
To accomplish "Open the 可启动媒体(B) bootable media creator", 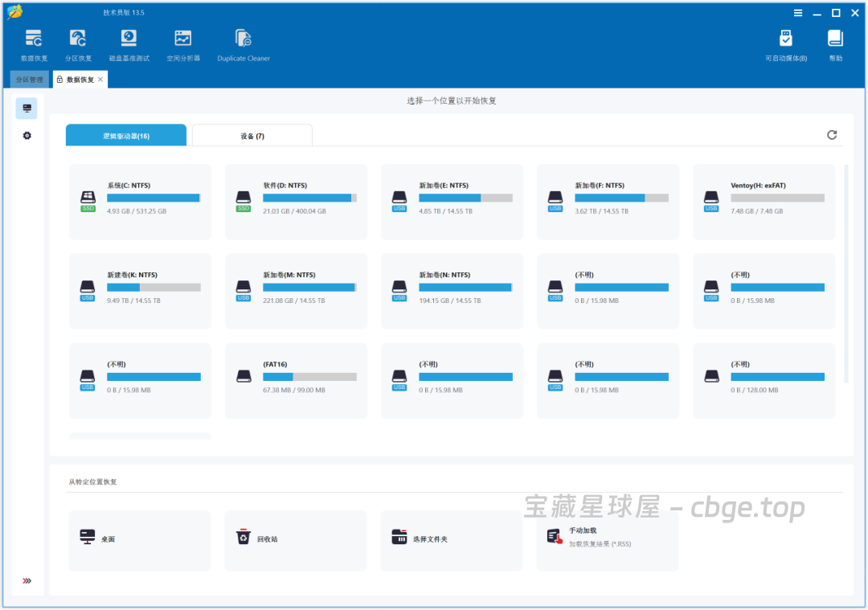I will point(785,44).
